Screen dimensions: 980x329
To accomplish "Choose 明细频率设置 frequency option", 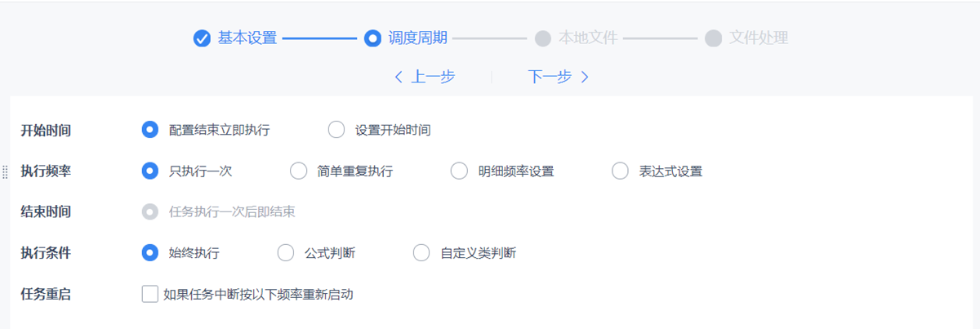I will (x=459, y=171).
